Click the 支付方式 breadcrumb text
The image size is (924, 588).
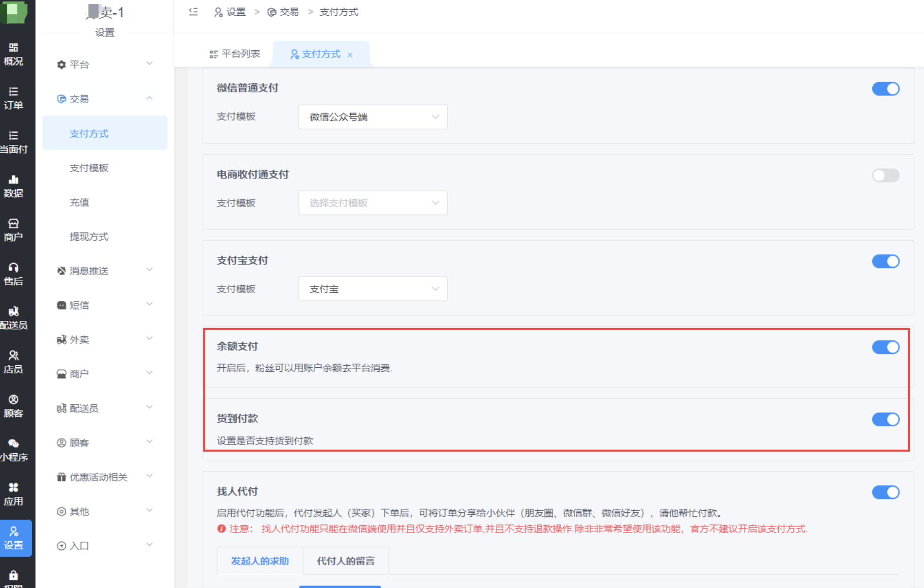coord(339,12)
